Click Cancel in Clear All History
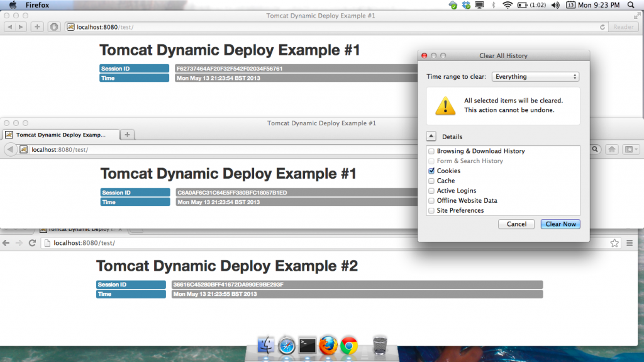This screenshot has width=644, height=362. point(516,224)
